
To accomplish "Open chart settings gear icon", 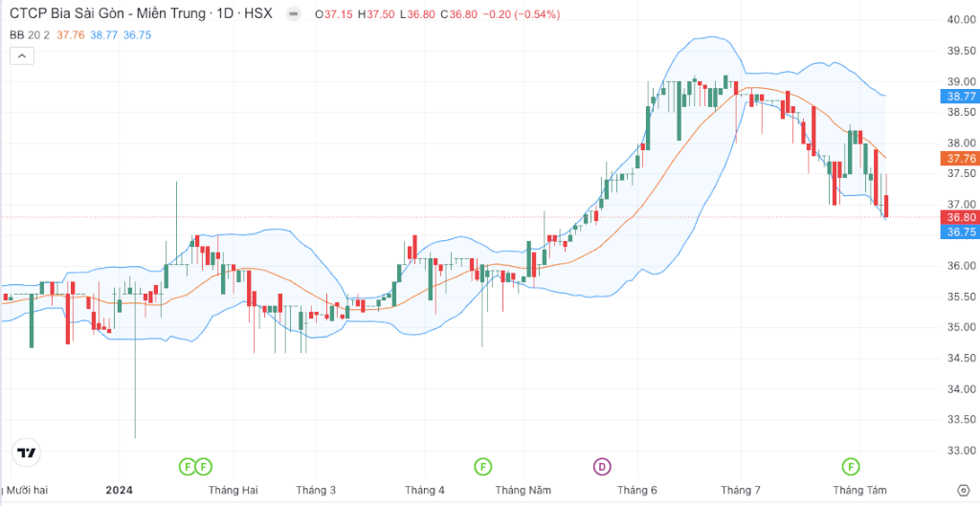I will (x=964, y=490).
